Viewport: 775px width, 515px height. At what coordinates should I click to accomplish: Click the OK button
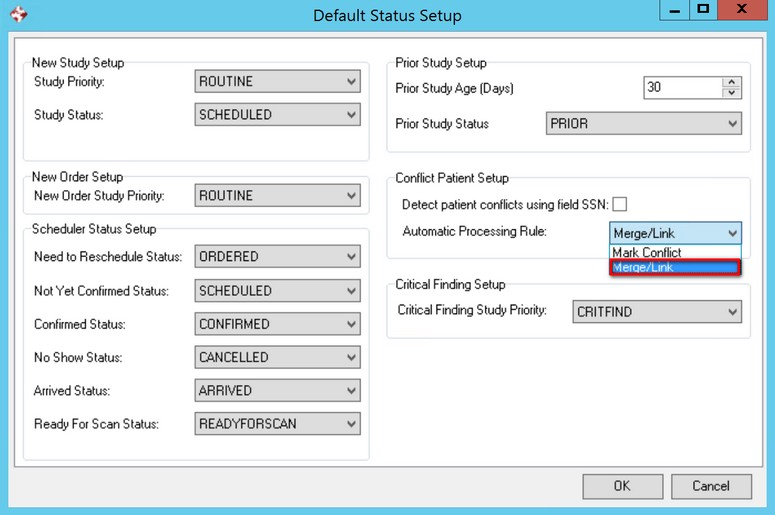pos(621,486)
